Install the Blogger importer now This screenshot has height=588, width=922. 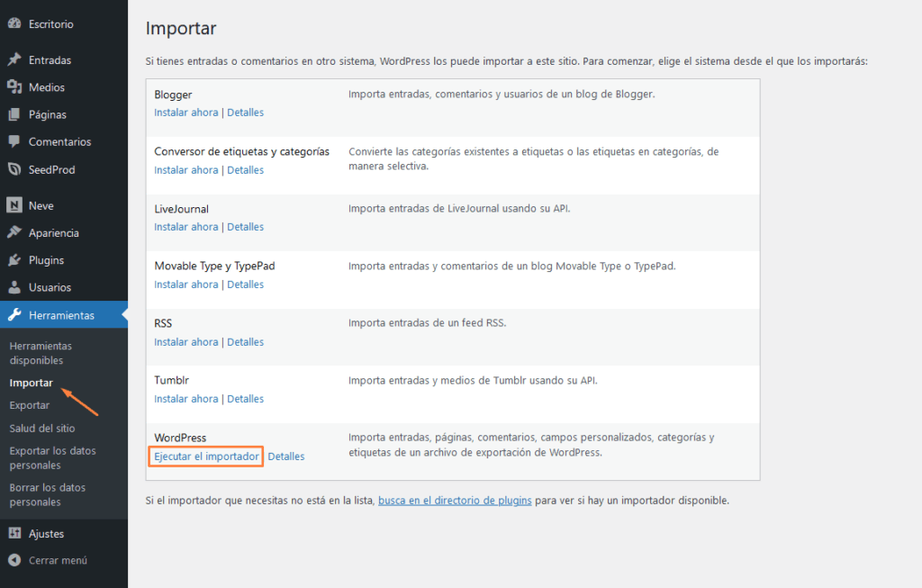point(185,113)
